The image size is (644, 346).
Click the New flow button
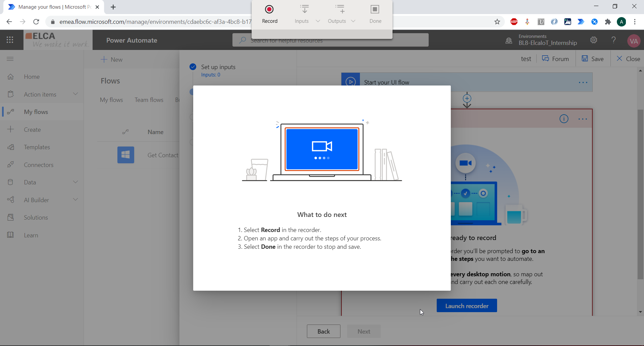[x=112, y=59]
